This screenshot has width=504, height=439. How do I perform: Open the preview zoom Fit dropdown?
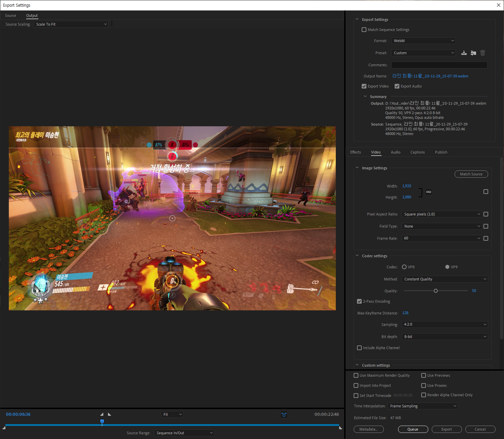[172, 414]
